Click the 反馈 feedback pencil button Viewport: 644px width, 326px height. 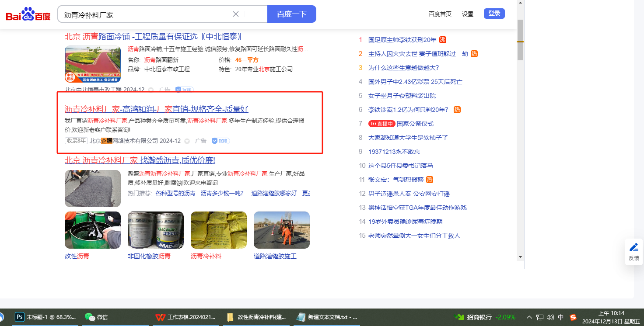click(x=634, y=252)
